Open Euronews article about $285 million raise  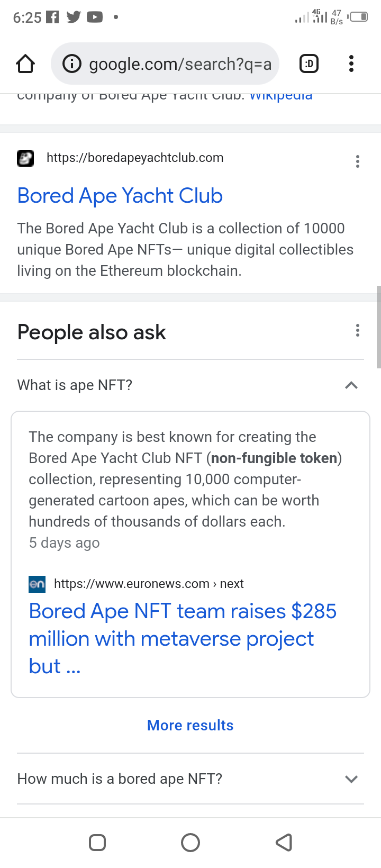pos(183,638)
